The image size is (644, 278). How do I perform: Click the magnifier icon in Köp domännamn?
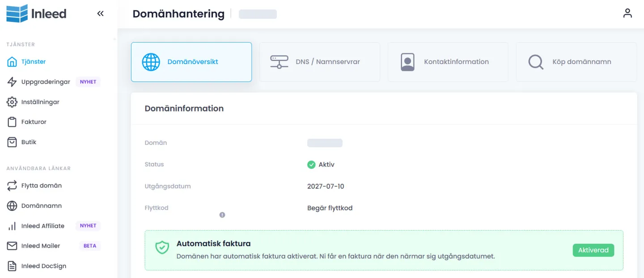[536, 62]
